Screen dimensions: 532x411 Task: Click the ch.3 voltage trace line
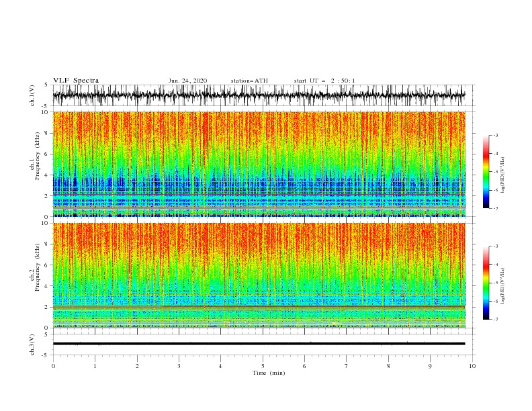(x=259, y=344)
